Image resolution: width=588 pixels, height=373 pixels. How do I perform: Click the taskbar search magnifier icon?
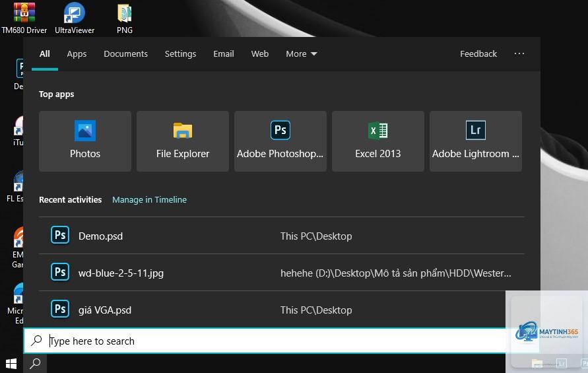pos(35,364)
